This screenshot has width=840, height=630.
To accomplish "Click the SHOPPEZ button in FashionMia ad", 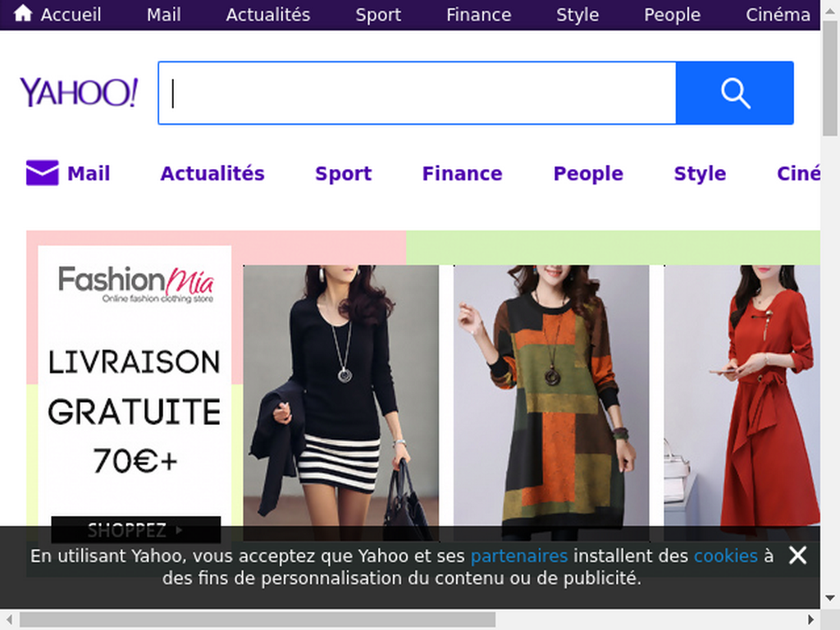I will point(135,529).
